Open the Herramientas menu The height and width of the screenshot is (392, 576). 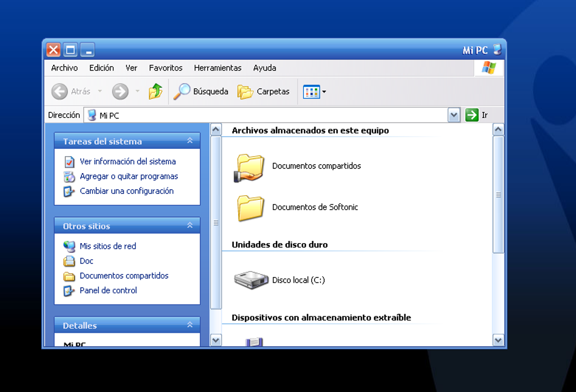(x=217, y=68)
